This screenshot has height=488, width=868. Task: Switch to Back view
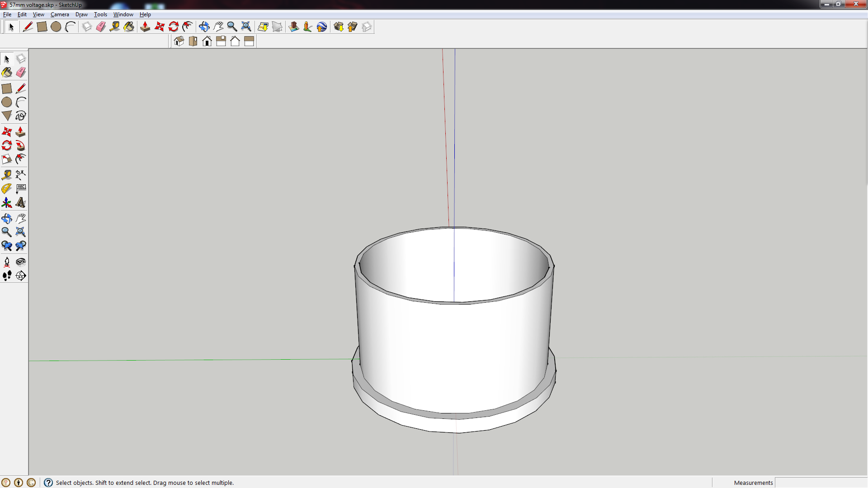[235, 42]
